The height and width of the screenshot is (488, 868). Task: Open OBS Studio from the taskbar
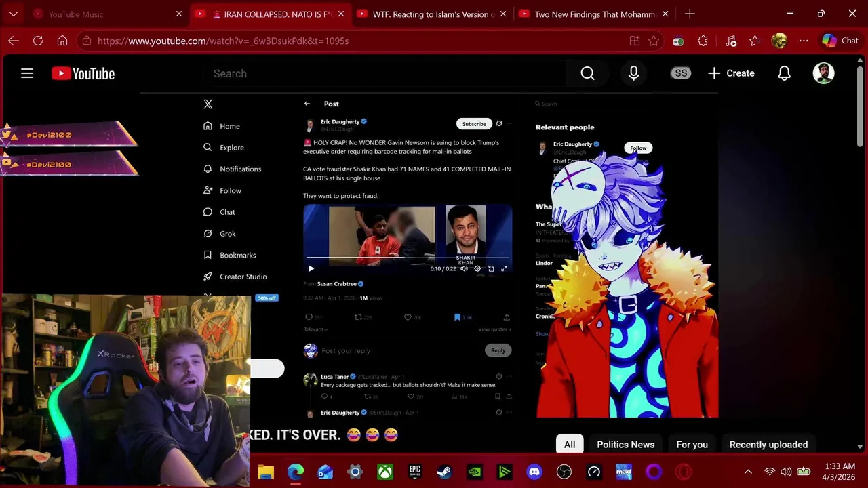564,472
